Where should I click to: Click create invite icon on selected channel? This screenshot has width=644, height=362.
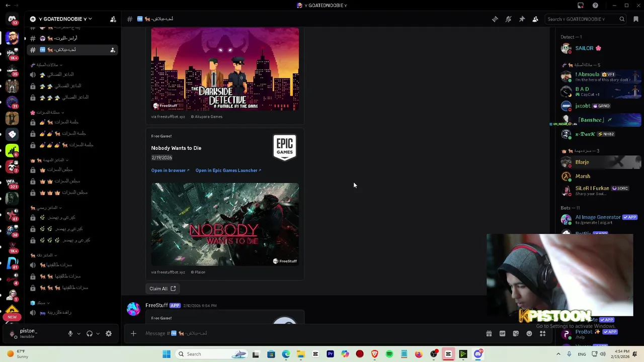tap(113, 50)
